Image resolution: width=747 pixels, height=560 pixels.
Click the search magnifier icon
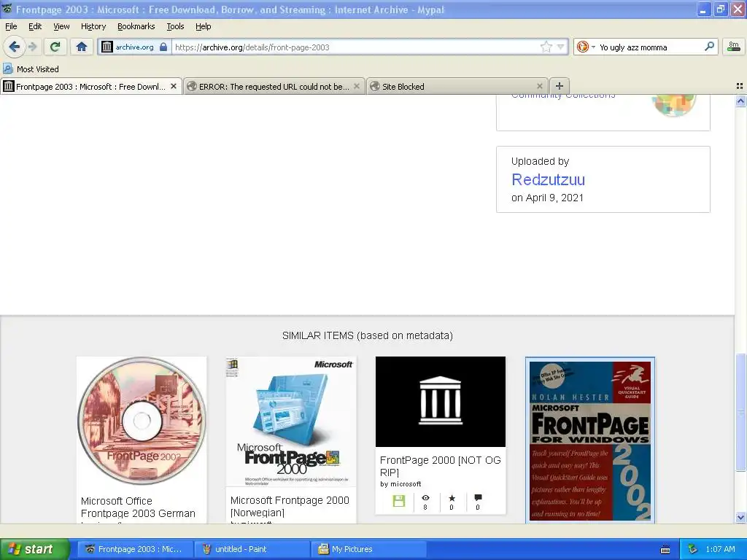click(709, 46)
